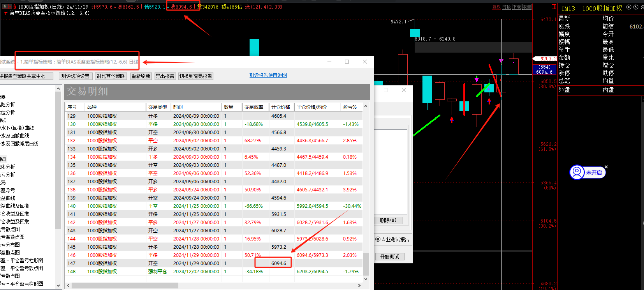Screen dimensions: 644x290
Task: Click the blue (554) 6094.6 price label
Action: click(x=544, y=69)
